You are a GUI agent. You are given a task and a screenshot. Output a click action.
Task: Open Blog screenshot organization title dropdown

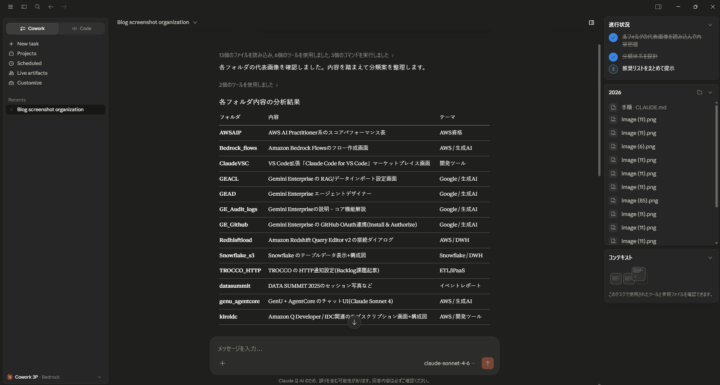coord(157,22)
